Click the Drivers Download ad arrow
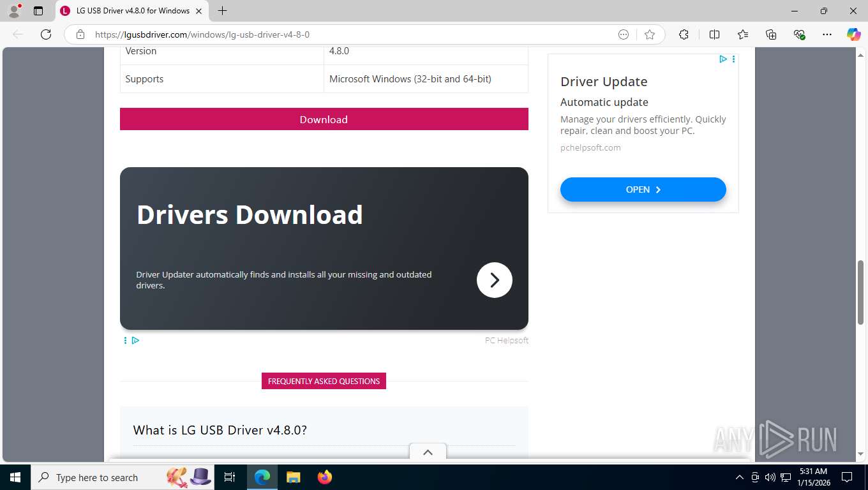This screenshot has height=490, width=868. pyautogui.click(x=495, y=280)
